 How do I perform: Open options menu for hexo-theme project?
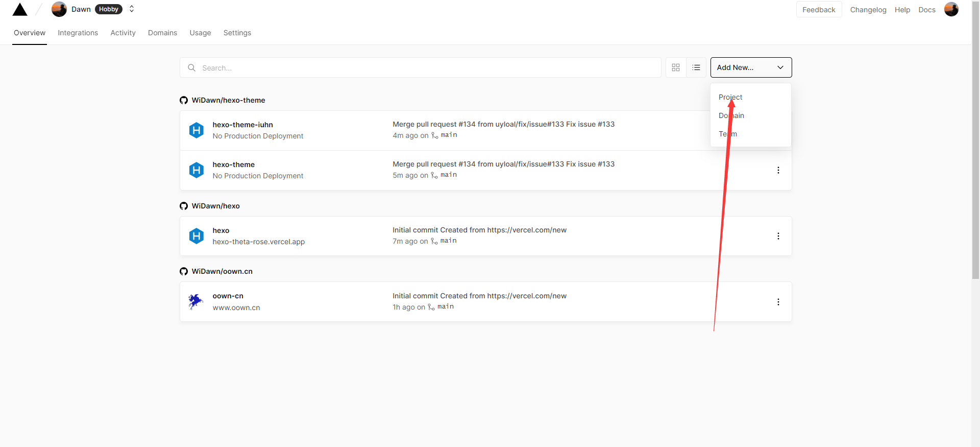(778, 170)
